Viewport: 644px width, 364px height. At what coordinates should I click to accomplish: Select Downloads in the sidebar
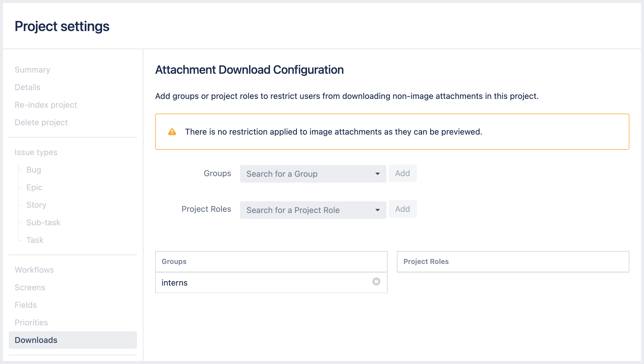36,340
